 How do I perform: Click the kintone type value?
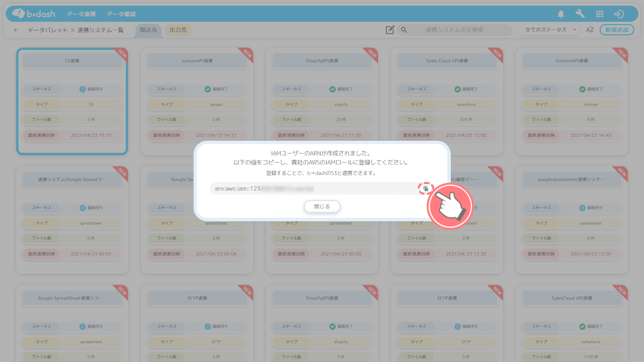[591, 105]
